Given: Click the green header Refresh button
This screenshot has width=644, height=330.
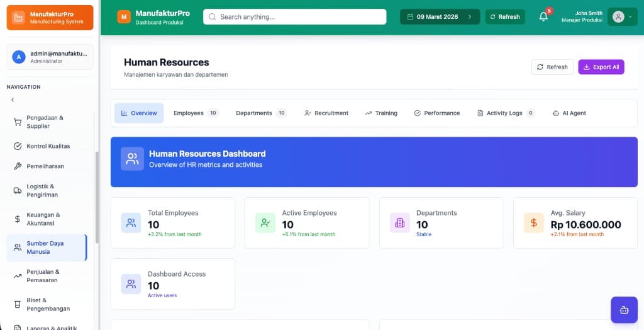Looking at the screenshot, I should point(504,17).
